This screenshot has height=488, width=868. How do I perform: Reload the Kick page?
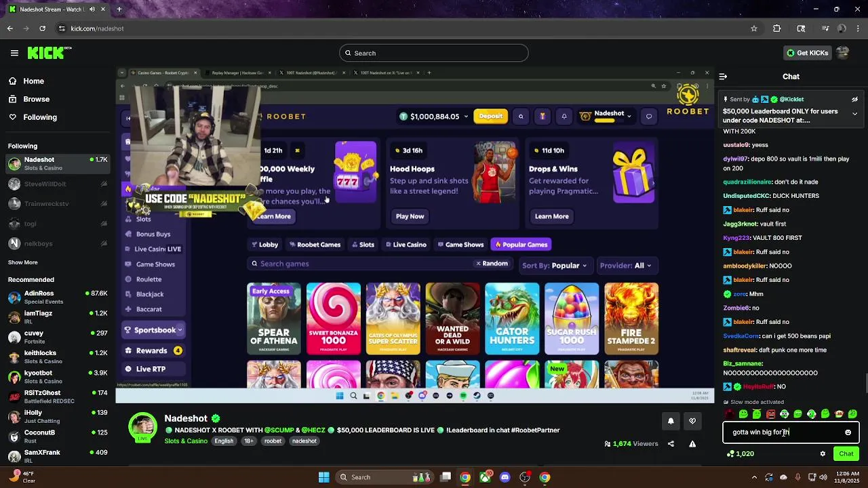pos(42,28)
